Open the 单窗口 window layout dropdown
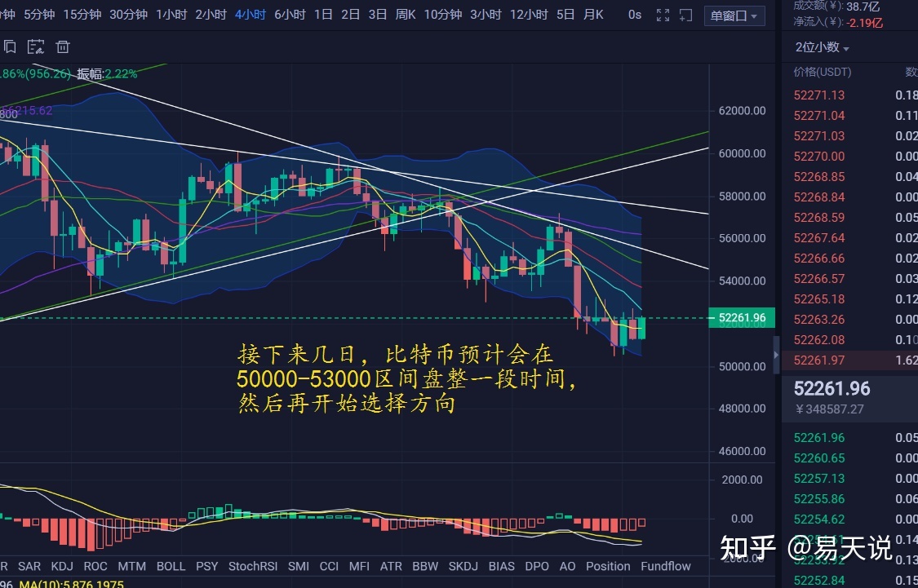 coord(734,15)
